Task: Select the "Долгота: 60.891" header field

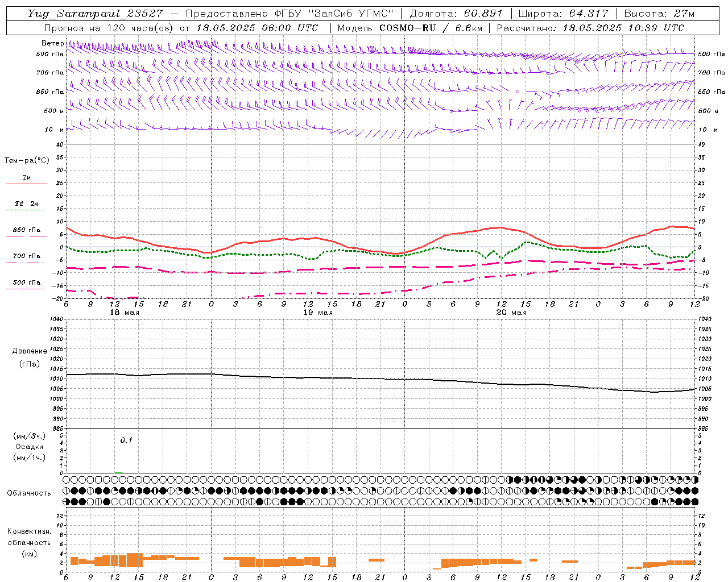Action: pos(456,14)
